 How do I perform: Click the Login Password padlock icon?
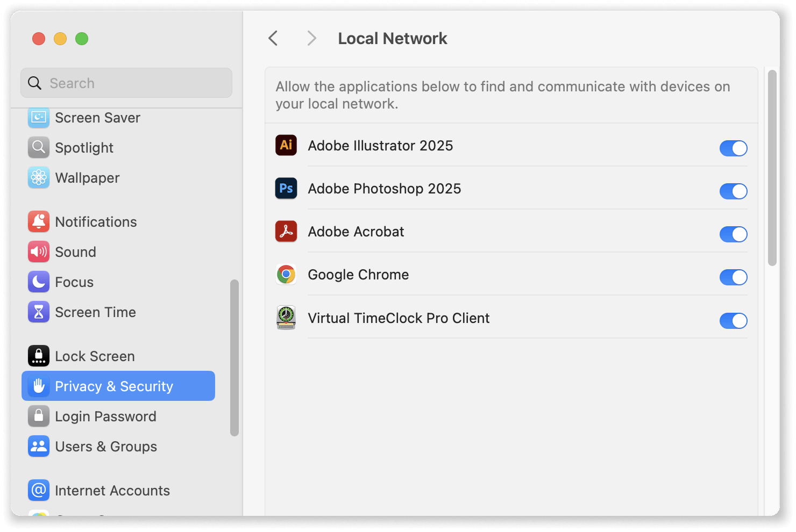[39, 416]
